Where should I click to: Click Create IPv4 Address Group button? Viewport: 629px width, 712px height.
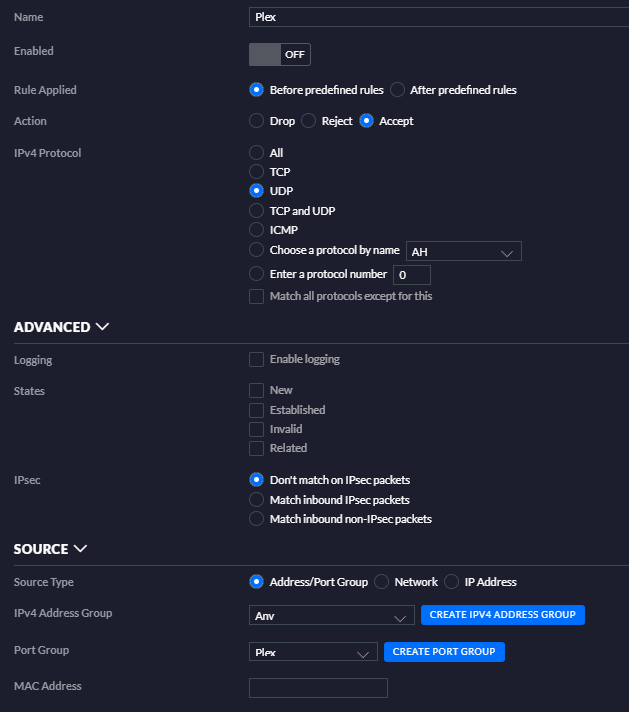502,615
